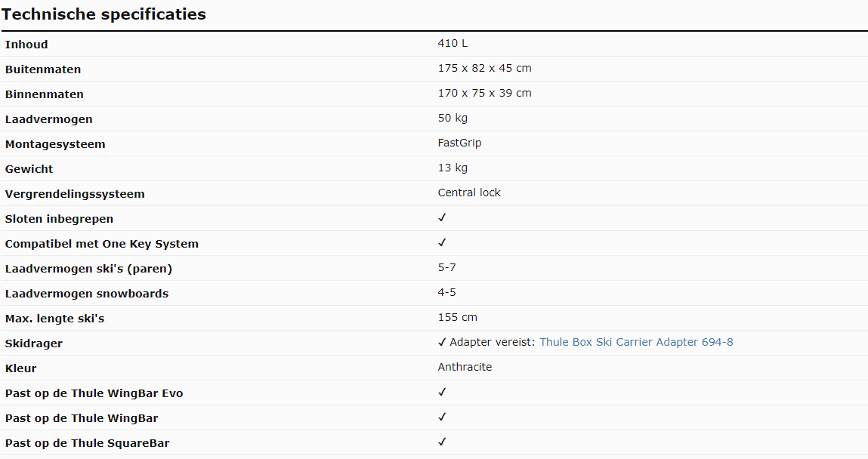Click the 410 L value
Viewport: 868px width, 459px height.
(453, 43)
